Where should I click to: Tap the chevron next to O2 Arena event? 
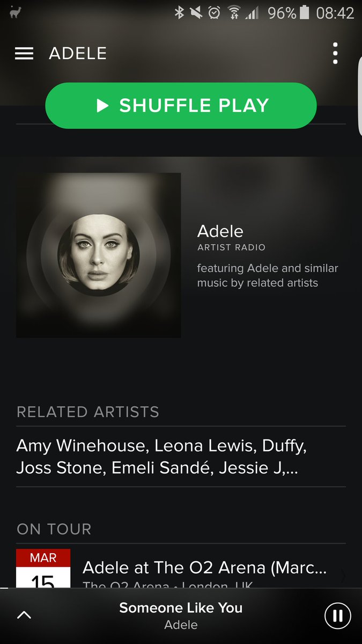[x=342, y=576]
